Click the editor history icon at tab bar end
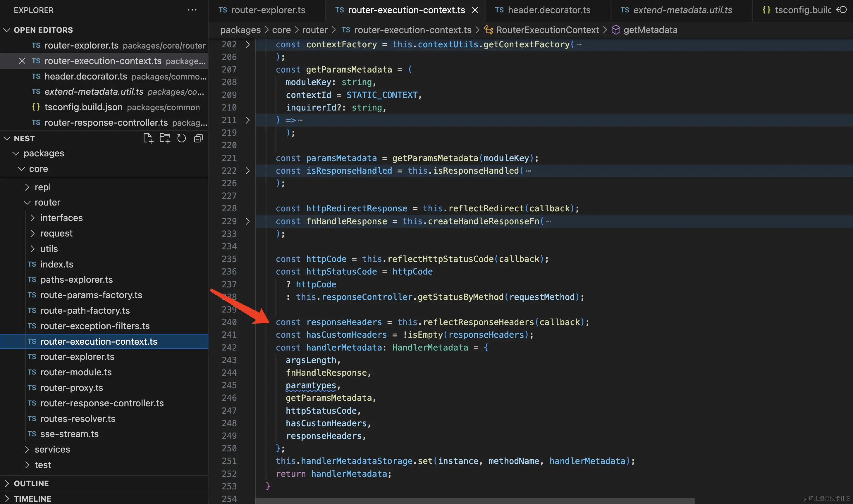The width and height of the screenshot is (853, 504). pos(842,10)
